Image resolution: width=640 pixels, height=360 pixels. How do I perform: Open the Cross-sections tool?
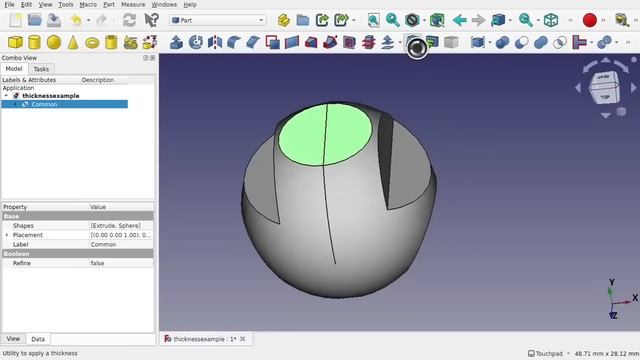pos(368,42)
